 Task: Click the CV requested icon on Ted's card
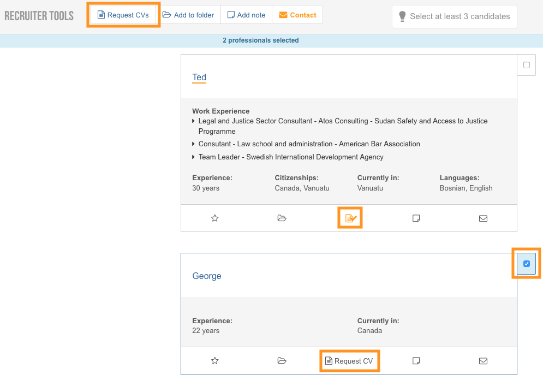point(350,218)
